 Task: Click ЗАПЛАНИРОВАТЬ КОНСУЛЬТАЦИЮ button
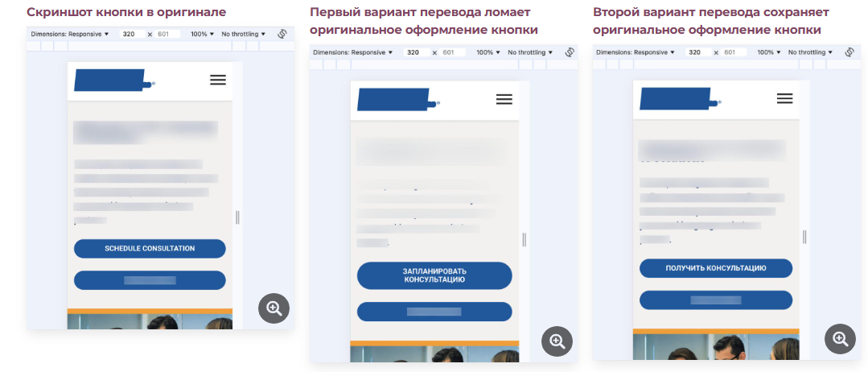click(434, 275)
